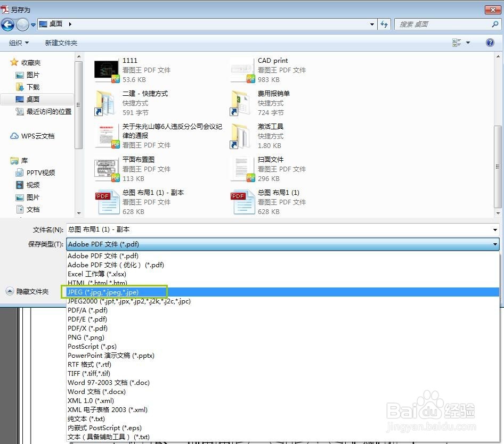Choose XML 电子表格 2003 type
Viewport: 504px width, 444px height.
pos(283,409)
